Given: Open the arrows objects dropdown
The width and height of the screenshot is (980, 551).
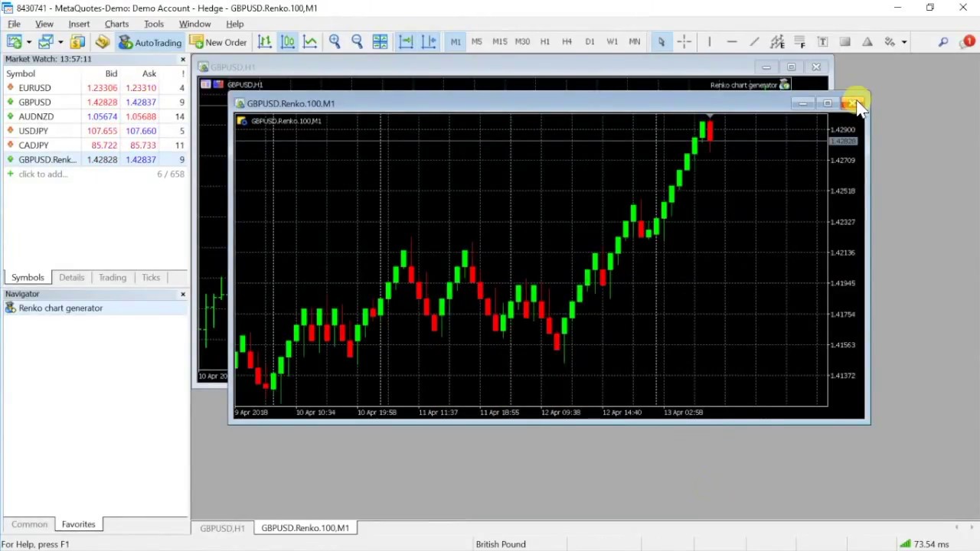Looking at the screenshot, I should coord(904,42).
